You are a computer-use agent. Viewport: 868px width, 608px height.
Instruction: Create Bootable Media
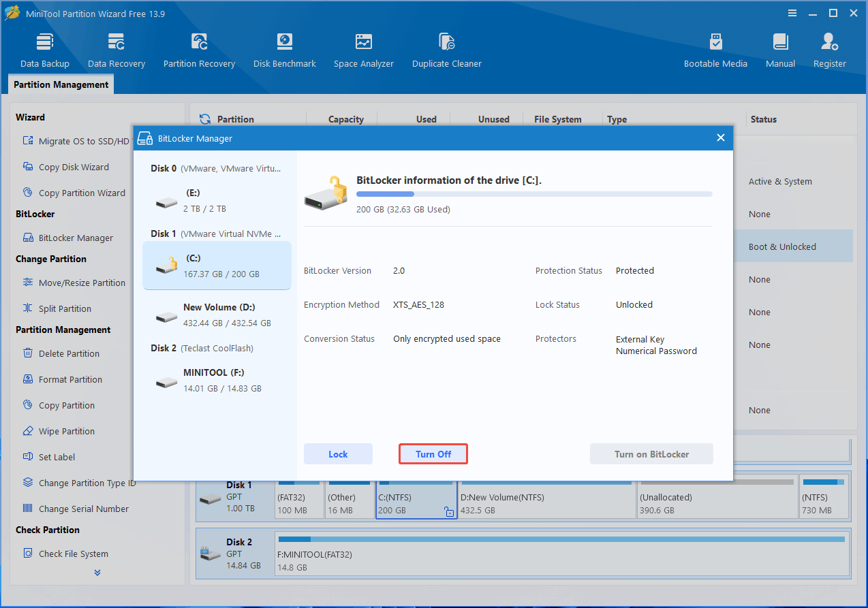tap(715, 50)
